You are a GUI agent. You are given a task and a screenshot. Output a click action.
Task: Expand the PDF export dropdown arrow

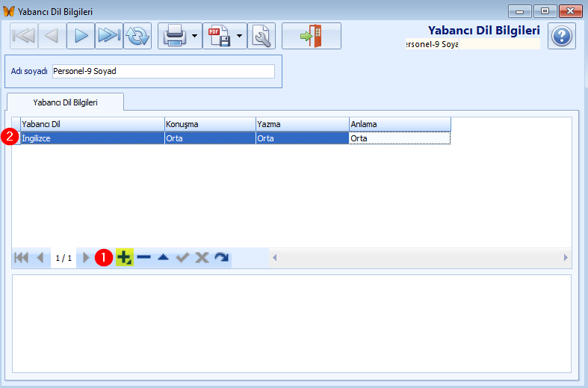click(240, 35)
